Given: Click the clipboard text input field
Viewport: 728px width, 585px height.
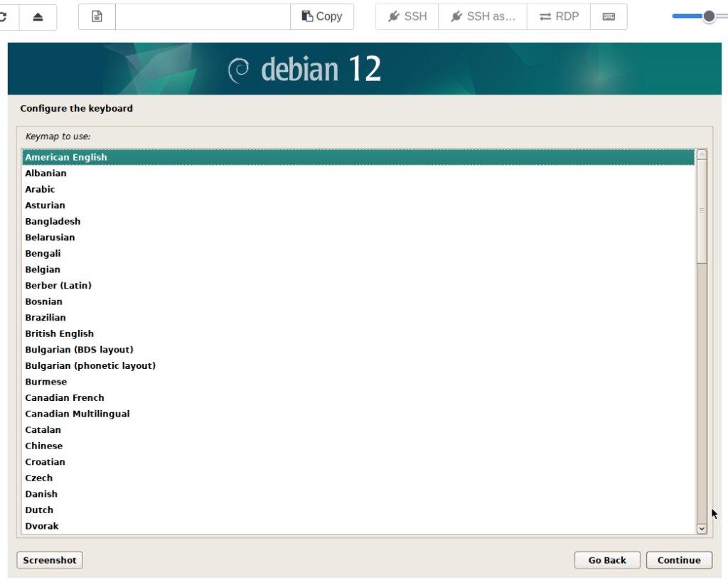Looking at the screenshot, I should pyautogui.click(x=203, y=16).
